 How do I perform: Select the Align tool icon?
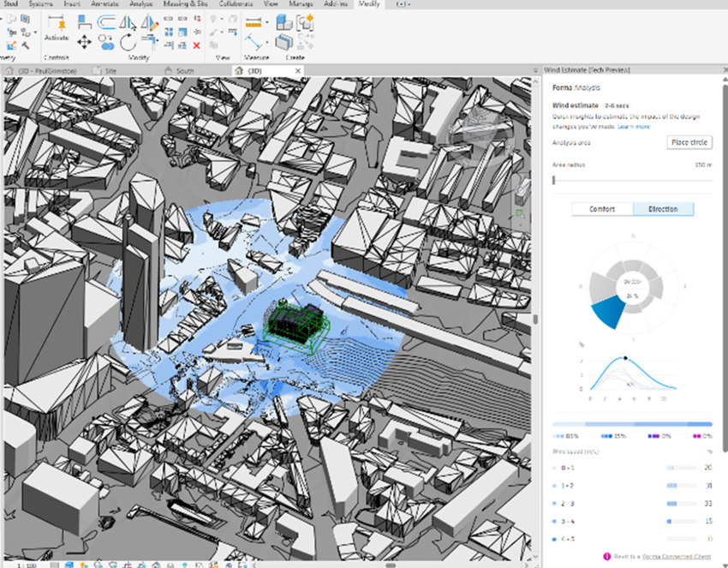[x=85, y=24]
